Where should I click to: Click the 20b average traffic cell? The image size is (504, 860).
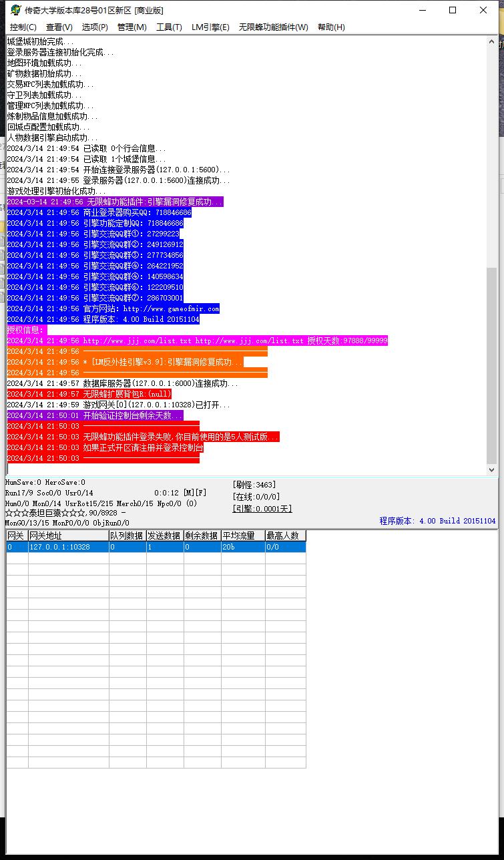coord(243,547)
